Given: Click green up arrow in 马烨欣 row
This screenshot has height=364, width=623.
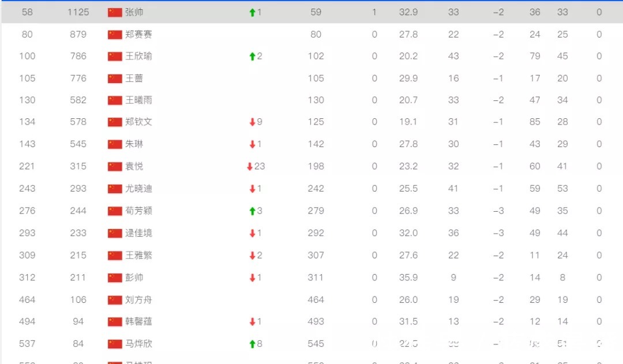Looking at the screenshot, I should [252, 344].
